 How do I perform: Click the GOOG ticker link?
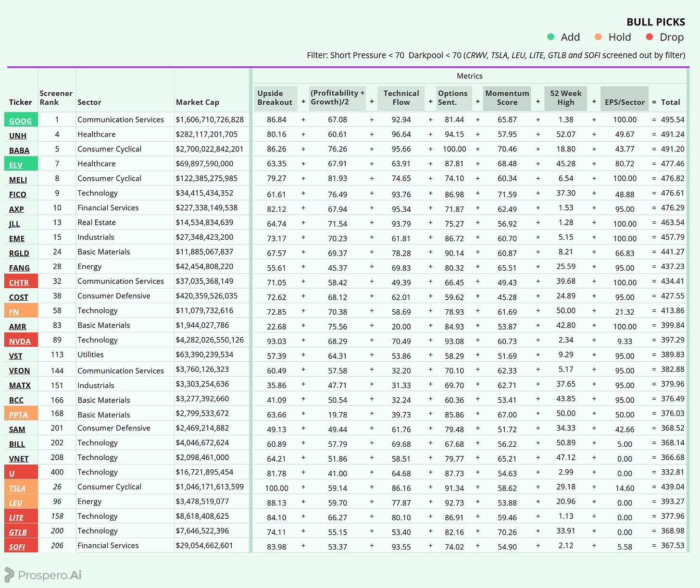[20, 121]
